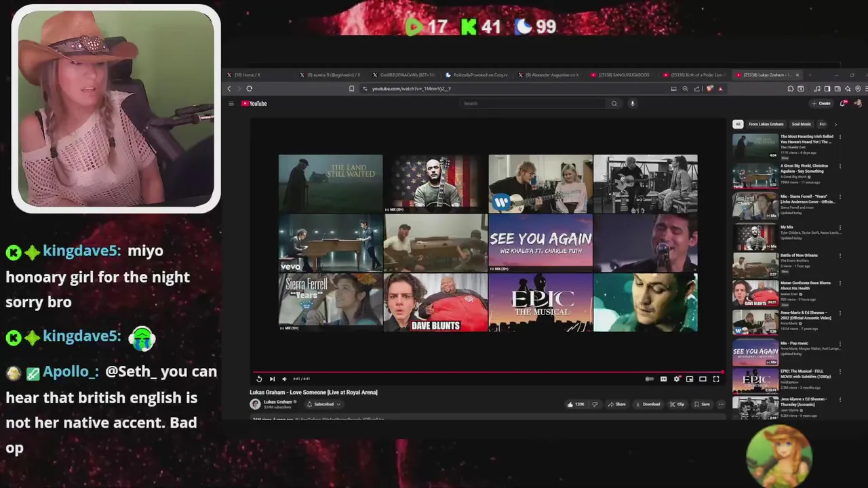Like the video (133K)
The height and width of the screenshot is (488, 868).
pyautogui.click(x=576, y=404)
